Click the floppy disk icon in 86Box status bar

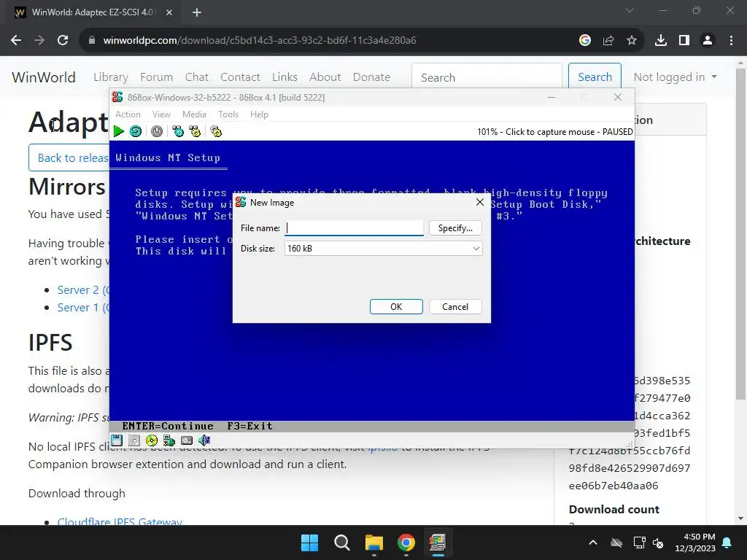[x=117, y=440]
